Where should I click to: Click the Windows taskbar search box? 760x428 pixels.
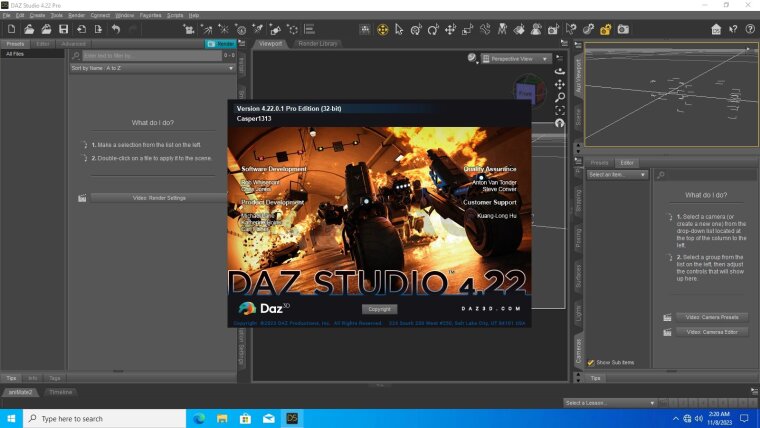pos(100,418)
